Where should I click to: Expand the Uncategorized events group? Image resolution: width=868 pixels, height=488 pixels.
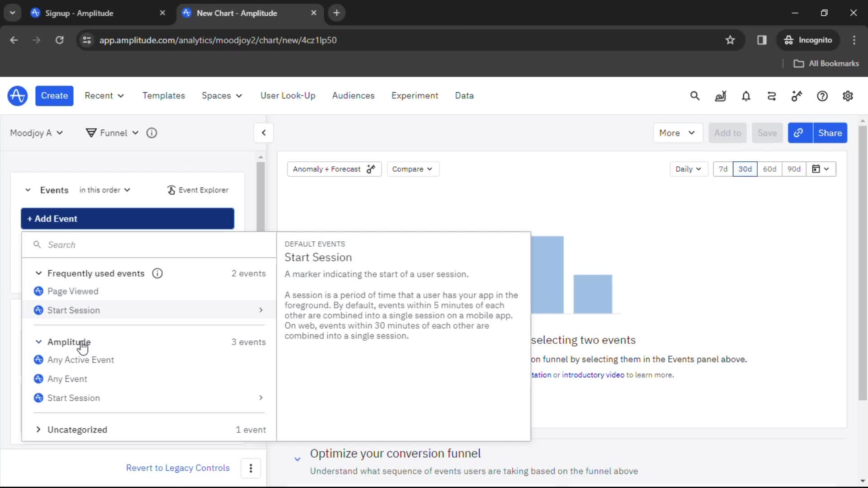[38, 430]
